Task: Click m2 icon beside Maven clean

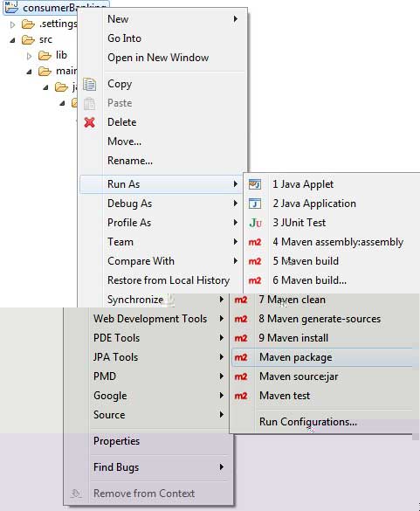Action: [x=241, y=300]
